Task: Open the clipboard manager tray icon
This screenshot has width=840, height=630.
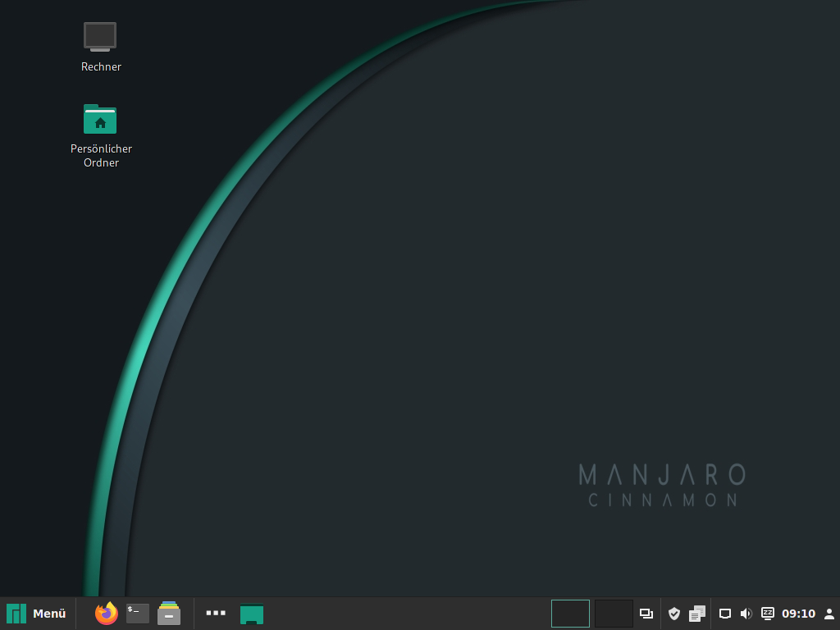Action: tap(697, 614)
